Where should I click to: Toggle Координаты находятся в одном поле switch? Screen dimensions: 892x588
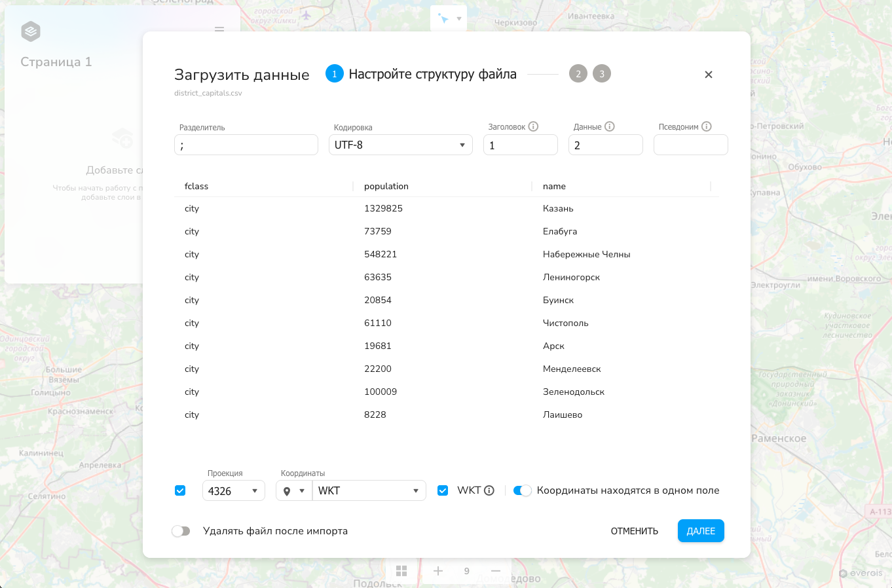tap(522, 490)
